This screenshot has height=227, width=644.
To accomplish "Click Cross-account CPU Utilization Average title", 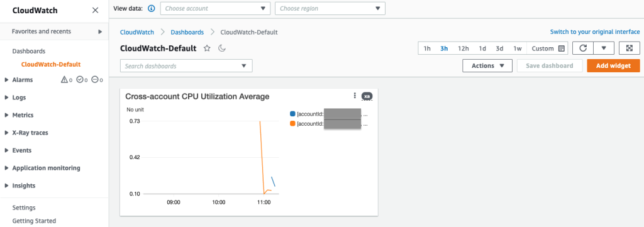I will point(197,96).
